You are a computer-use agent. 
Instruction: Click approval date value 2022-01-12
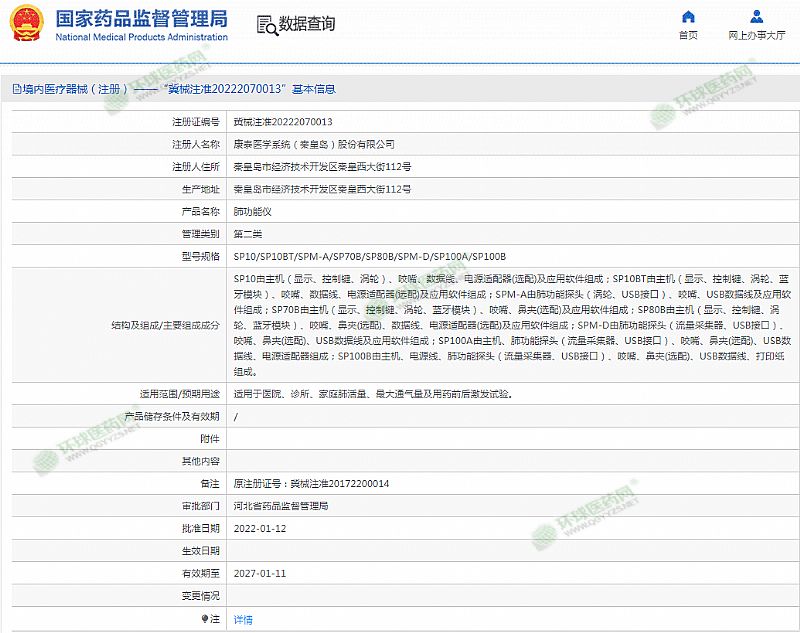tap(259, 528)
